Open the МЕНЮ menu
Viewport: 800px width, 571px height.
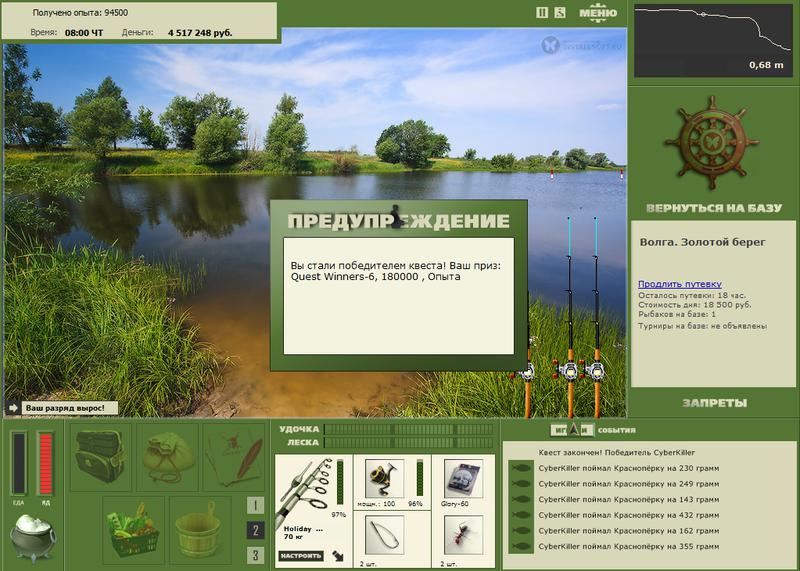click(x=598, y=13)
